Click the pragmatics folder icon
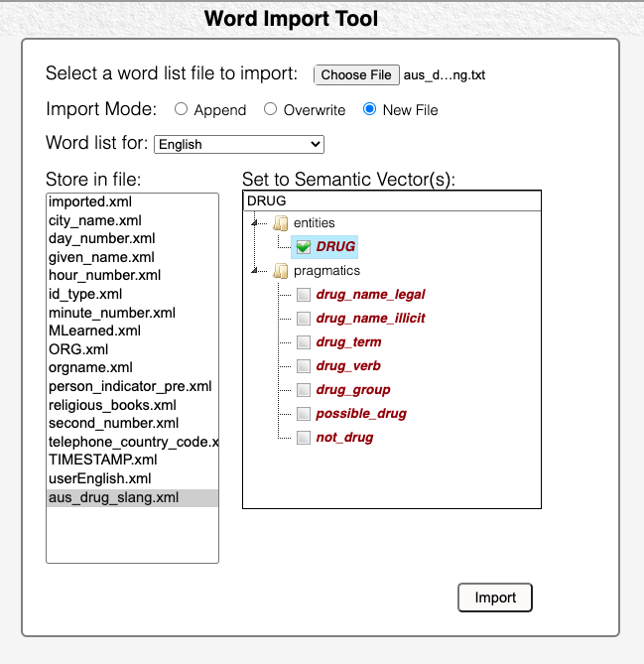 click(x=280, y=270)
